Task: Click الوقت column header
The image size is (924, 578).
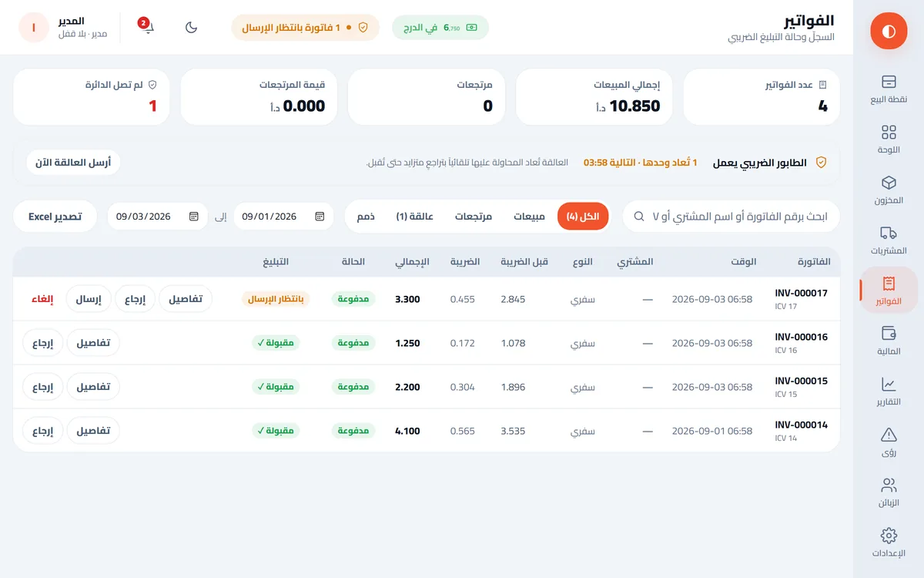Action: 743,262
